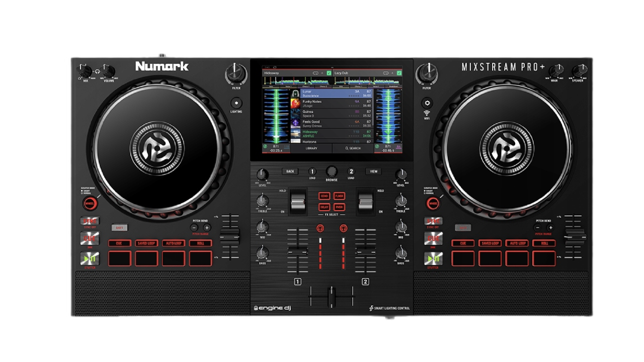Click channel 1 LEVEL knob
644x362 pixels.
(x=262, y=174)
